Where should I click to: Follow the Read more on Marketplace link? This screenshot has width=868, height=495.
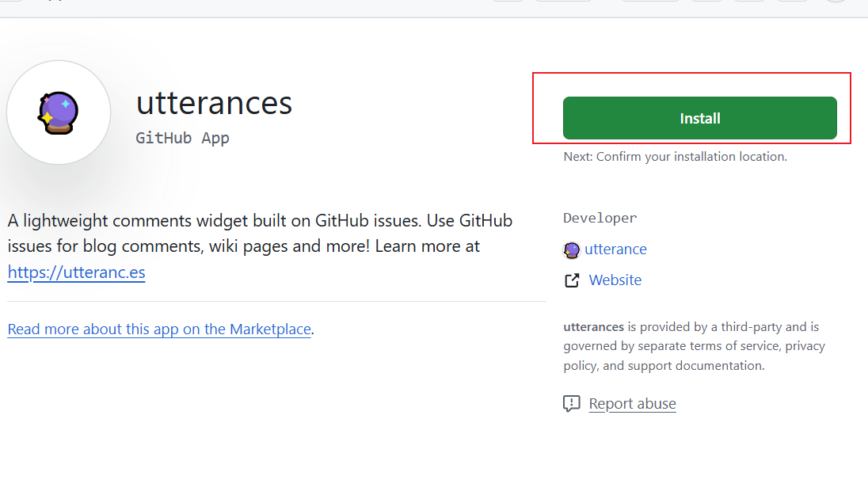tap(159, 329)
